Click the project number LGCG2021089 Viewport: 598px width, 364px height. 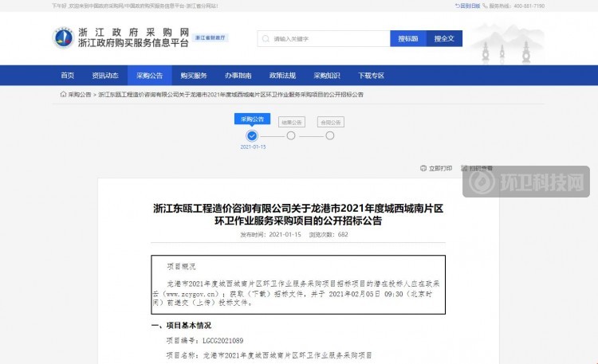tap(223, 341)
